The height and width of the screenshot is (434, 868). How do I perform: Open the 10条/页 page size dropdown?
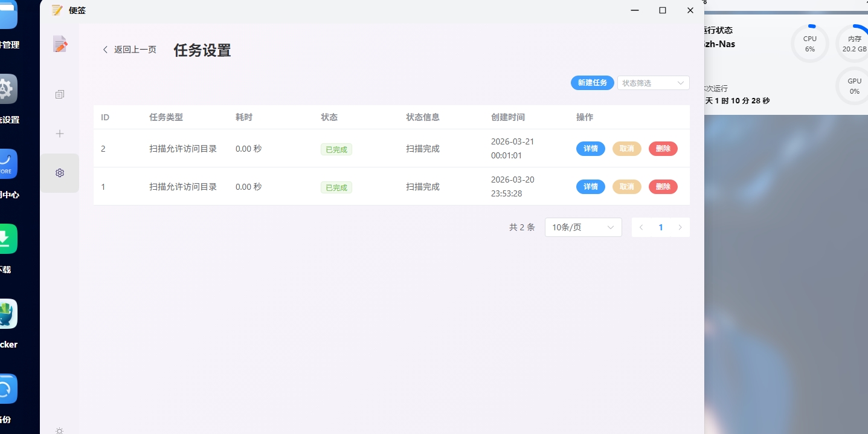click(x=583, y=227)
